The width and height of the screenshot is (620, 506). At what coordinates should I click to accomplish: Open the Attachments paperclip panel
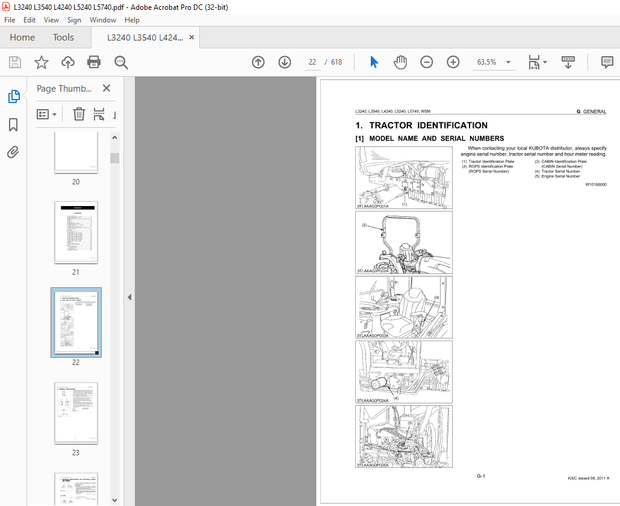click(x=13, y=152)
